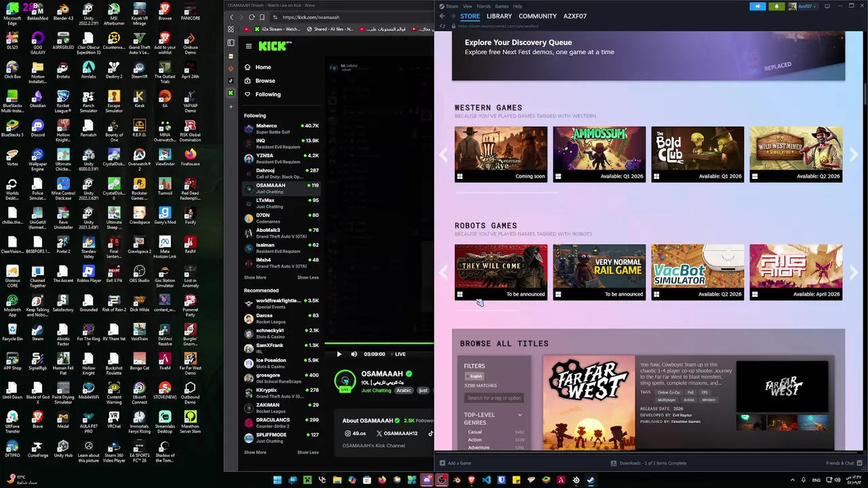
Task: Click the Steam back navigation arrow
Action: (441, 16)
